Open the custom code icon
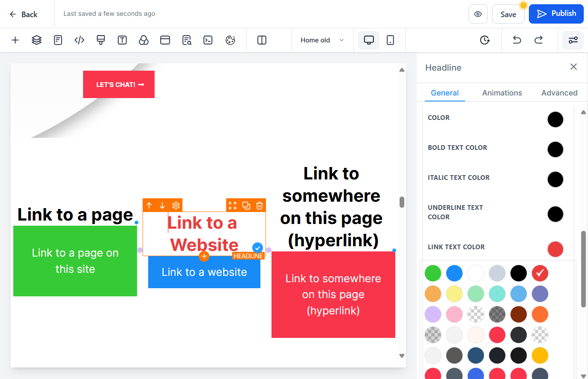Screen dimensions: 588x379 (x=79, y=40)
